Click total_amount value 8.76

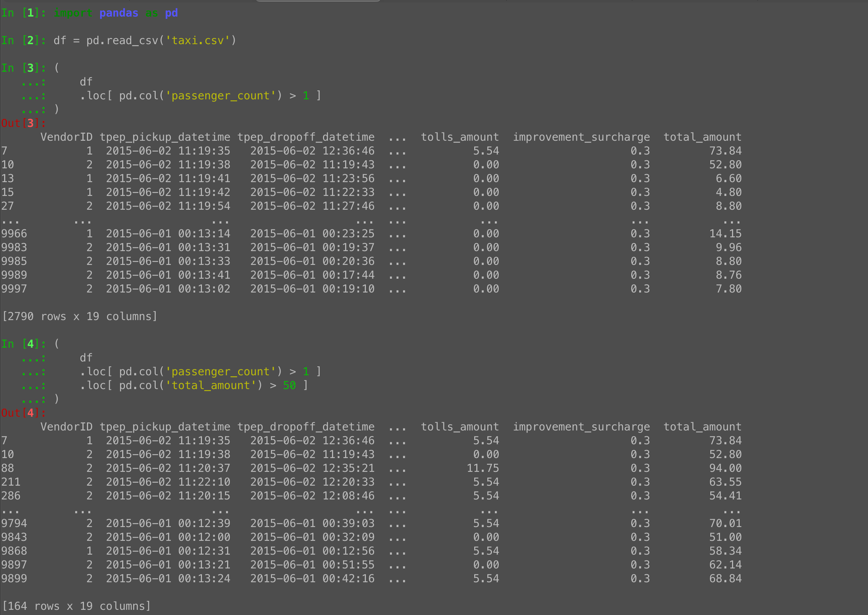pyautogui.click(x=729, y=275)
